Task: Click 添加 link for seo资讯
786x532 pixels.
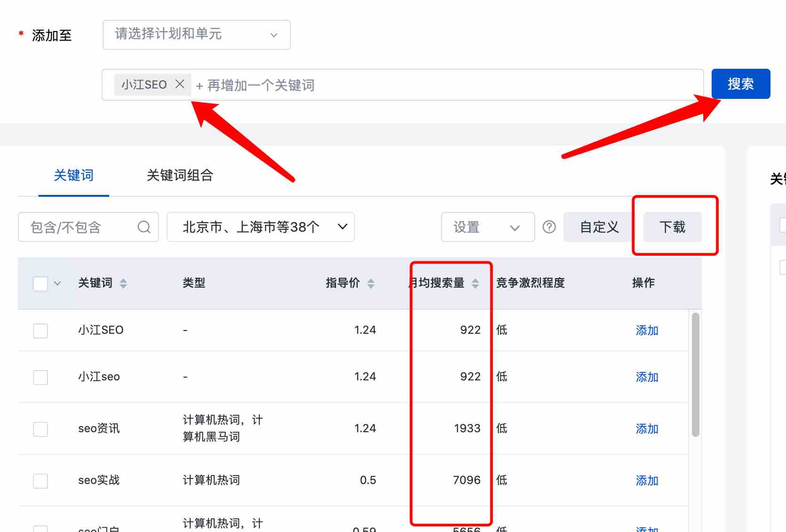Action: (x=647, y=429)
